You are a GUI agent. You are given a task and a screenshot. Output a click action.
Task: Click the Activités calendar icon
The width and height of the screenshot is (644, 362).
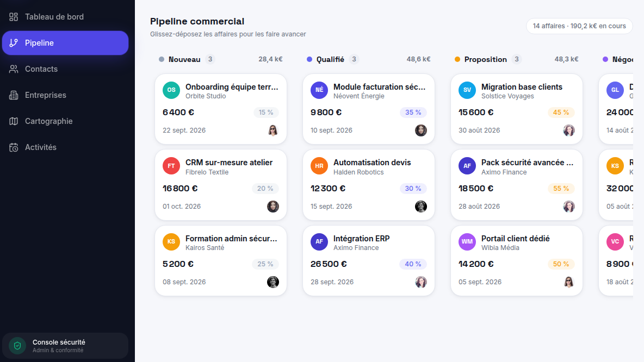click(x=14, y=147)
